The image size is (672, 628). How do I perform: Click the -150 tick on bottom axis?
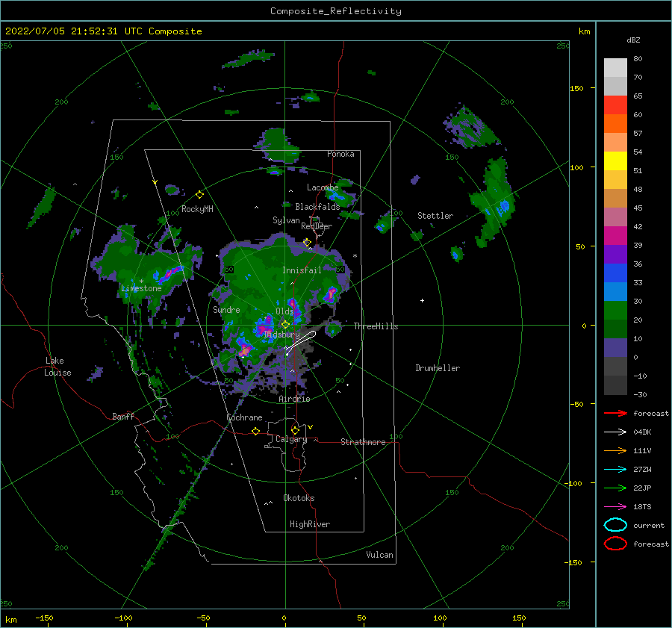point(44,618)
